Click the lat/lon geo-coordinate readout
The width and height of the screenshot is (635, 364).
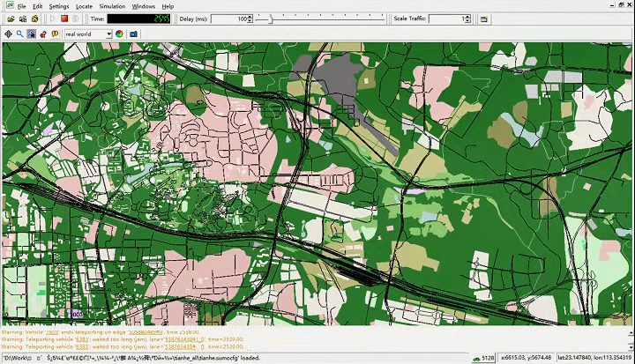594,358
